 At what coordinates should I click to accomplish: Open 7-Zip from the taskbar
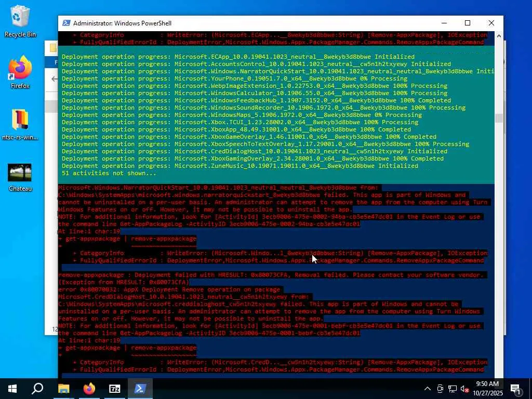point(115,389)
